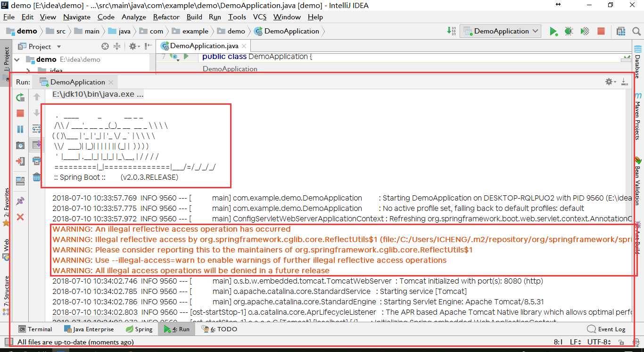
Task: Close the DemoApplication run tab
Action: (111, 82)
